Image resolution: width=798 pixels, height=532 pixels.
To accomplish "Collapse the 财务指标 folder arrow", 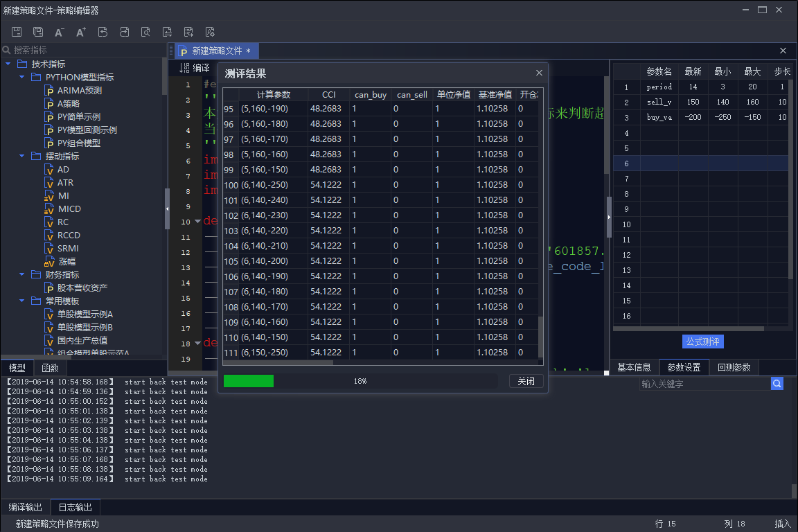I will [x=21, y=275].
